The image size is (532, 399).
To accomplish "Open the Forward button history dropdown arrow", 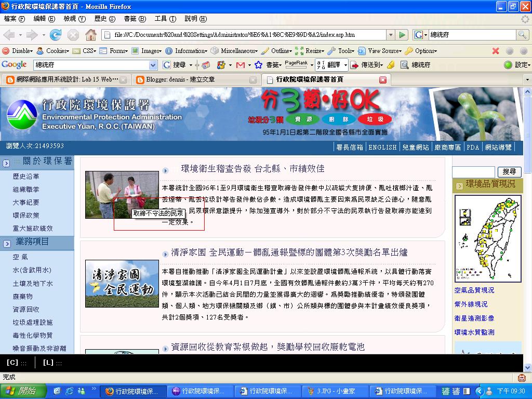I will 44,35.
